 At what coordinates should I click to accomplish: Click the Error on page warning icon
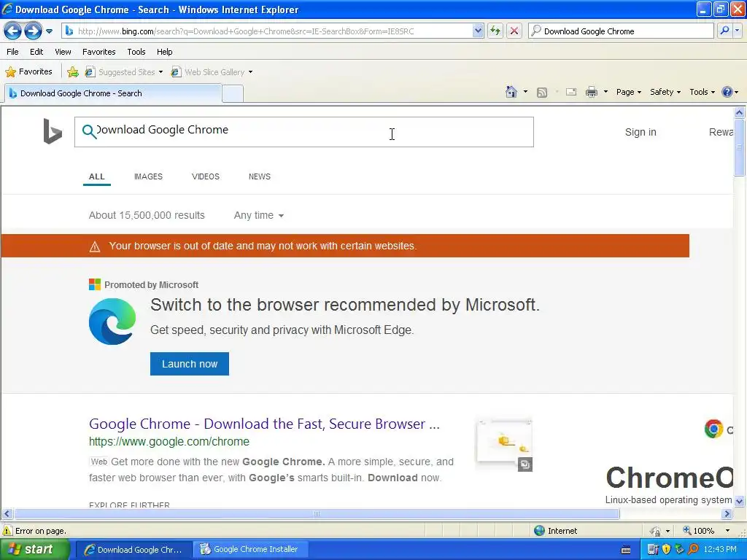(x=7, y=531)
